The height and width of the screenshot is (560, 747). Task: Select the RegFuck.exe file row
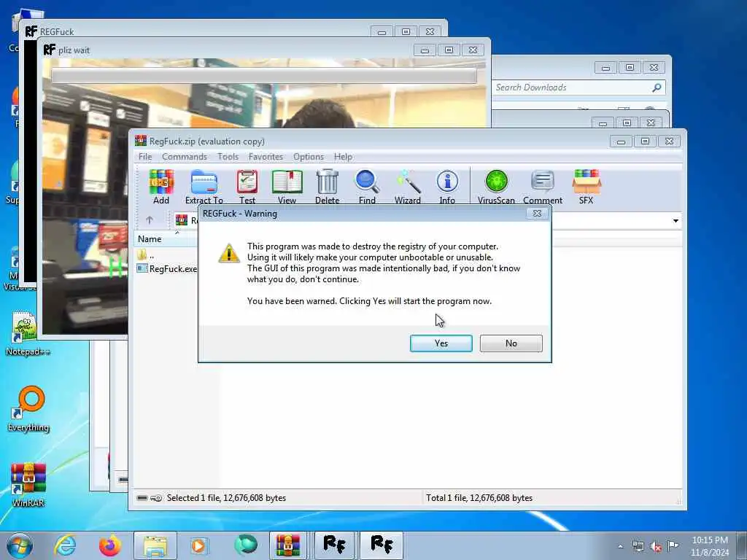167,268
